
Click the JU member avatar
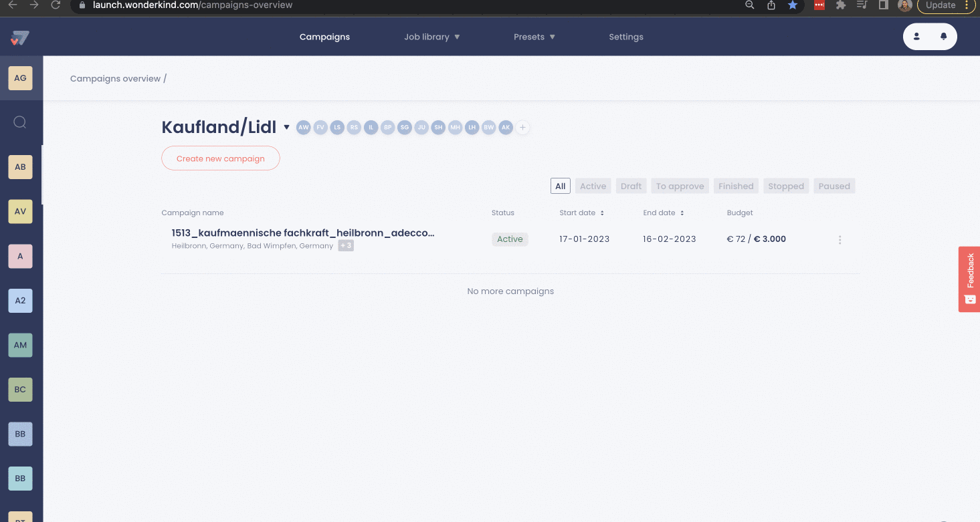[421, 127]
